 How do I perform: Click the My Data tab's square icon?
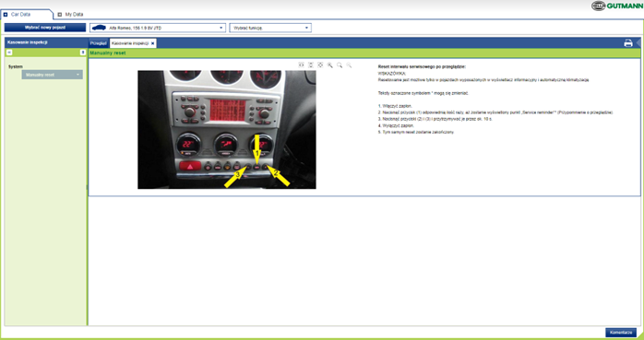(x=60, y=15)
